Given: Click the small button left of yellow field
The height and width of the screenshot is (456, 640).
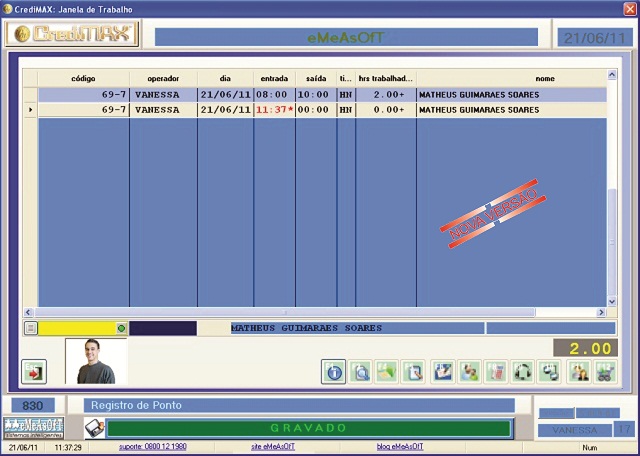Looking at the screenshot, I should pos(30,328).
